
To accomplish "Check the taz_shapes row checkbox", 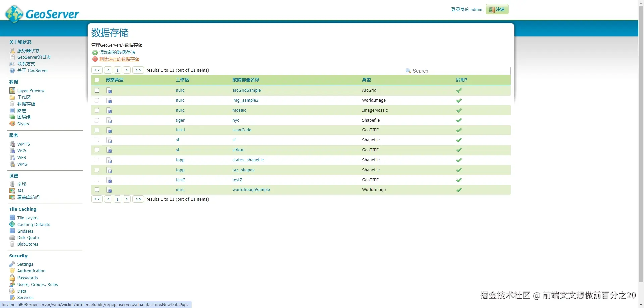I will pos(97,170).
